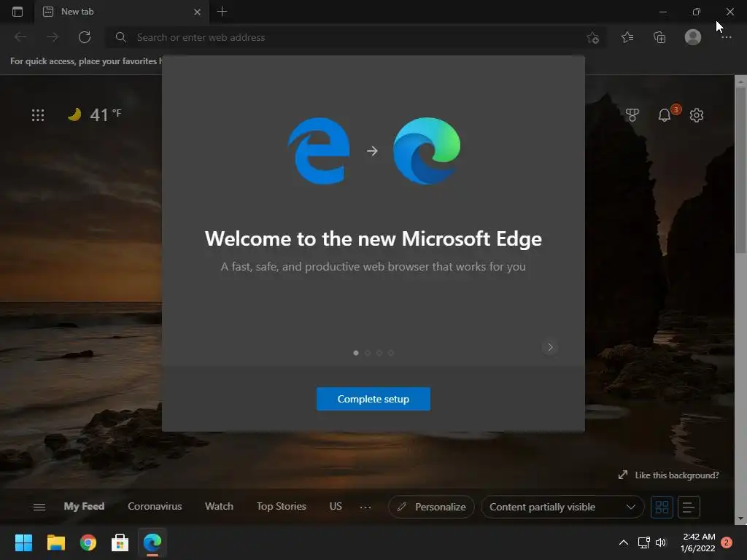Click the Personalize button
The image size is (747, 560).
pyautogui.click(x=431, y=507)
